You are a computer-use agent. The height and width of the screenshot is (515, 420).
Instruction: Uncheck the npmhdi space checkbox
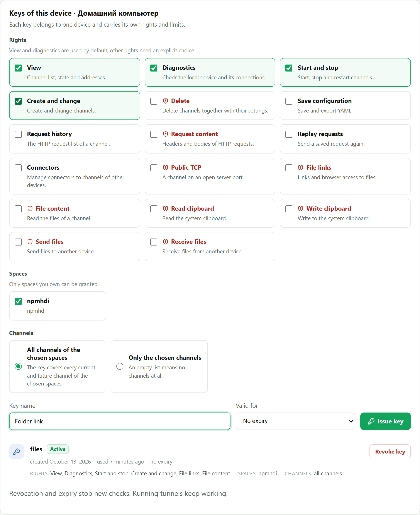point(18,301)
